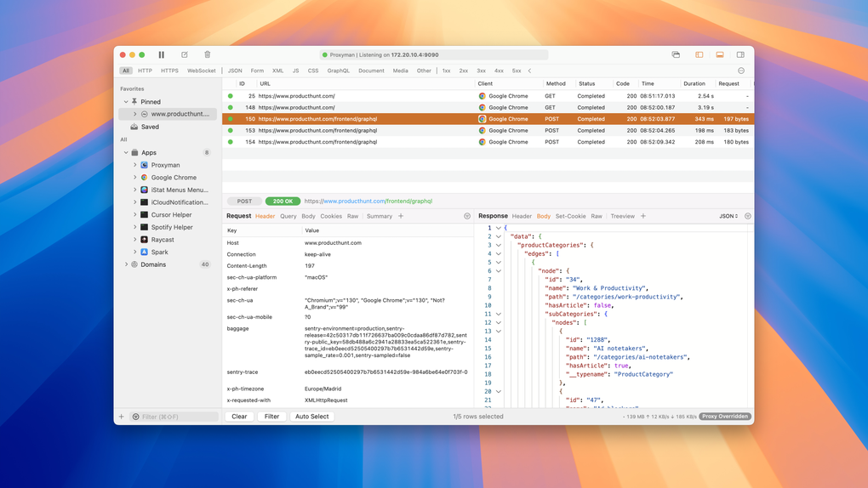Click the trash icon to clear sessions
The height and width of the screenshot is (488, 868).
[207, 54]
